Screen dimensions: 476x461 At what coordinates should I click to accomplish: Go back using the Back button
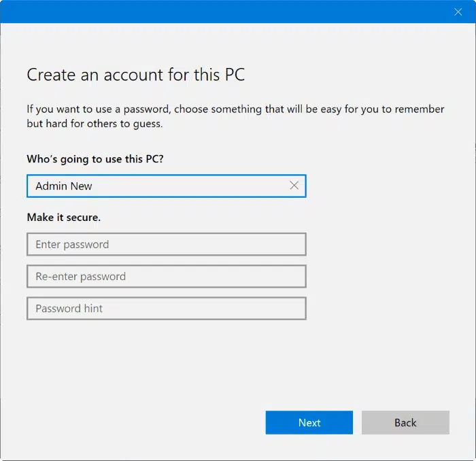[405, 422]
